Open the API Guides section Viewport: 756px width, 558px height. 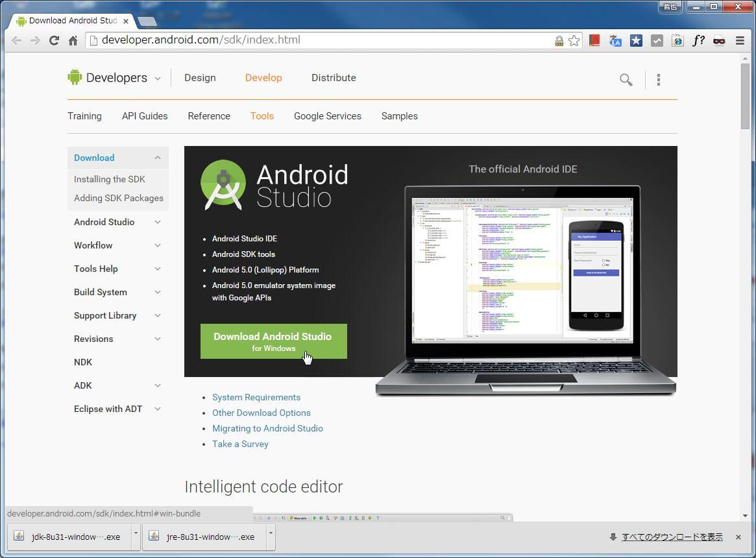(x=145, y=116)
